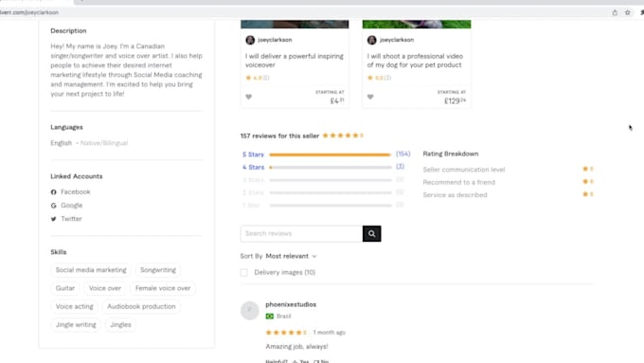Click the browser share icon
Viewport: 644px width, 363px height.
click(615, 12)
